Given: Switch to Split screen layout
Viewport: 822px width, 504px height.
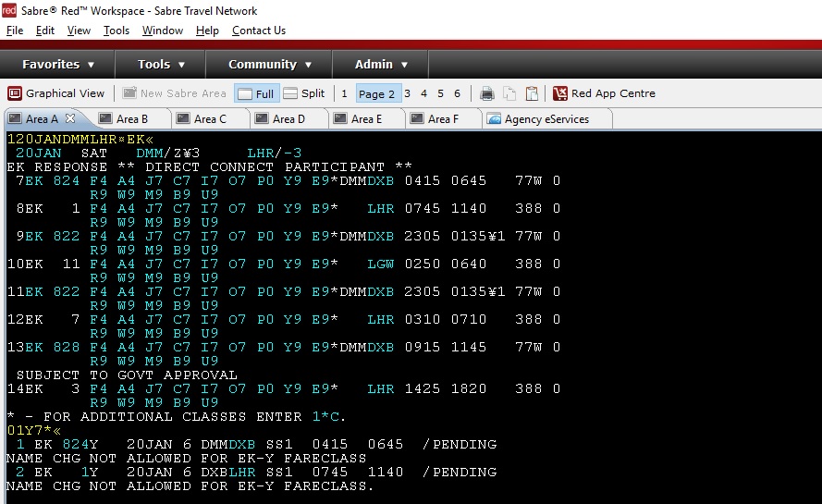Looking at the screenshot, I should pyautogui.click(x=304, y=93).
